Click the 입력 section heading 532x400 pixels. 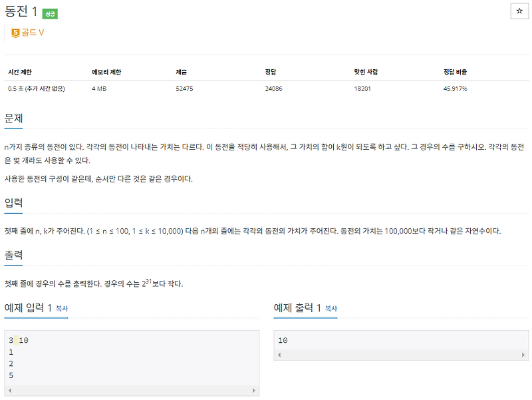13,202
